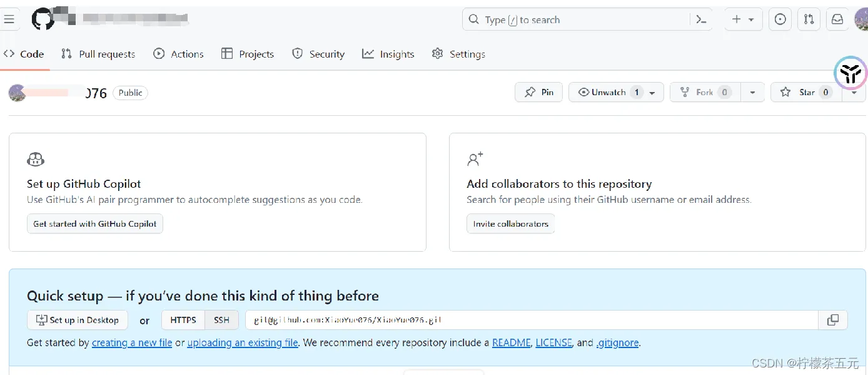Open the command palette icon
The width and height of the screenshot is (868, 375).
click(x=701, y=19)
